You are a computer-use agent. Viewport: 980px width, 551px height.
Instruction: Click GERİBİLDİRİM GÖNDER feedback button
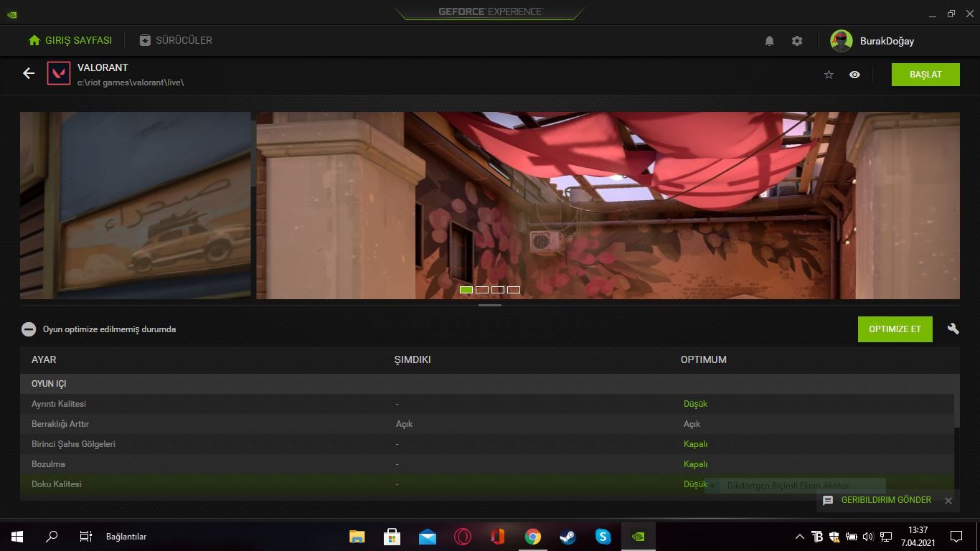pyautogui.click(x=878, y=500)
